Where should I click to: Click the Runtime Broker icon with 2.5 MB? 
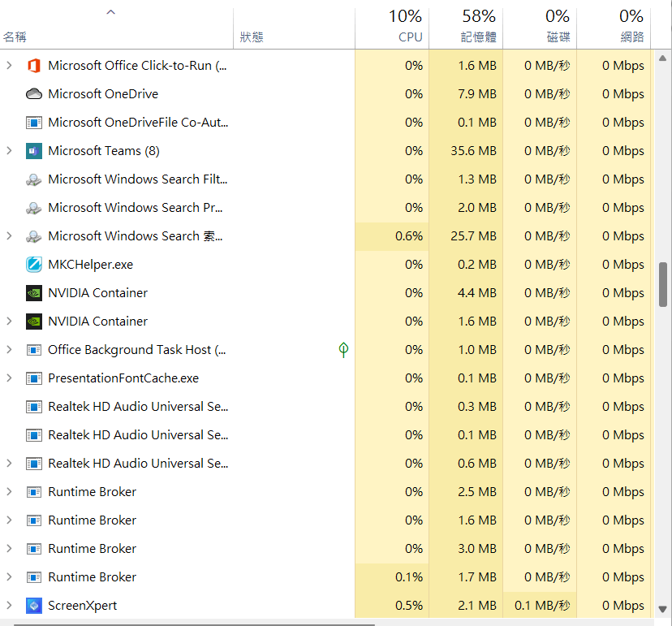click(34, 492)
